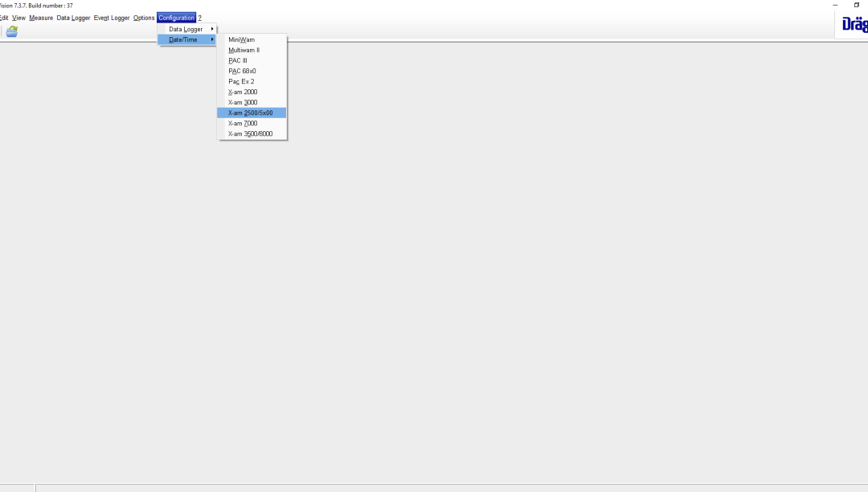Select X-am 2000 from the submenu

(x=243, y=92)
